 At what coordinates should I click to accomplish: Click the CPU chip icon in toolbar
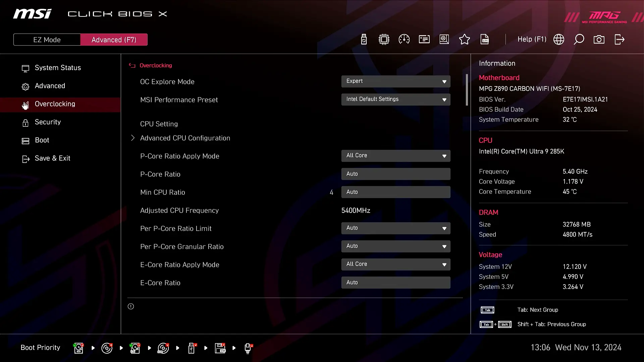coord(384,40)
